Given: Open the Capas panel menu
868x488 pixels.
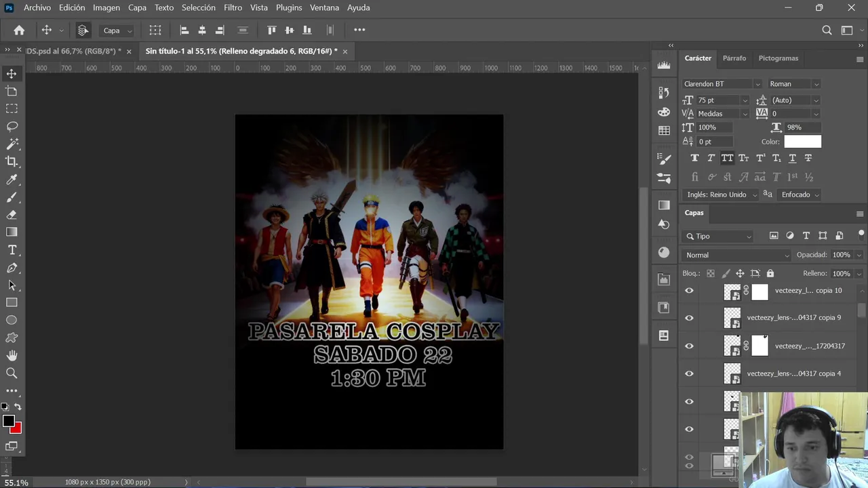Looking at the screenshot, I should [860, 213].
